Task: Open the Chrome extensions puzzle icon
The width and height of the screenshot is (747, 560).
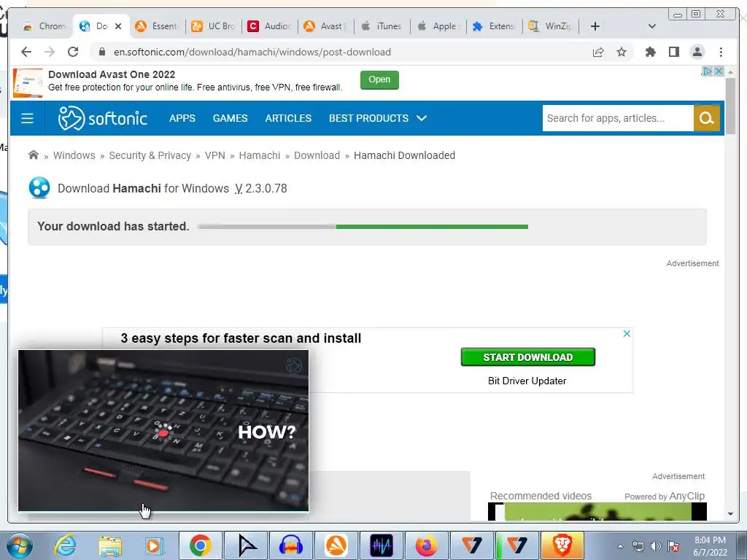Action: [x=650, y=52]
